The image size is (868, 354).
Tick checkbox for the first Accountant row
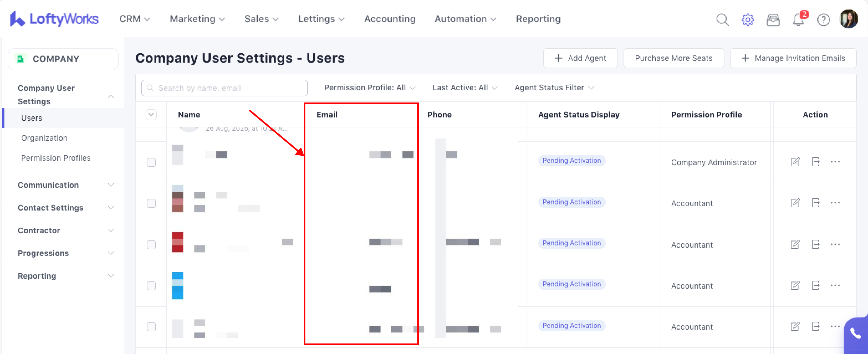click(151, 203)
